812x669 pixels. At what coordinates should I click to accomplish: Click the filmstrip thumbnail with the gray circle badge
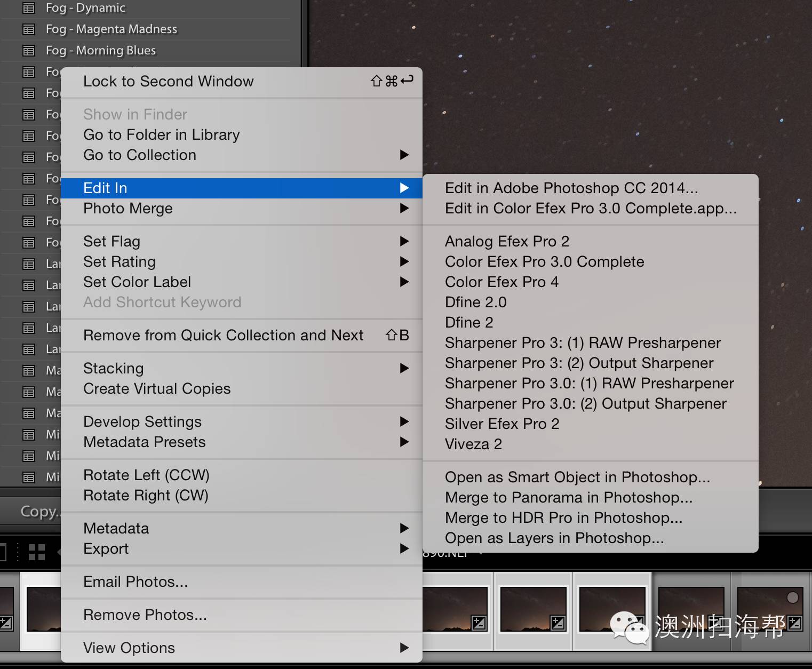[x=770, y=609]
